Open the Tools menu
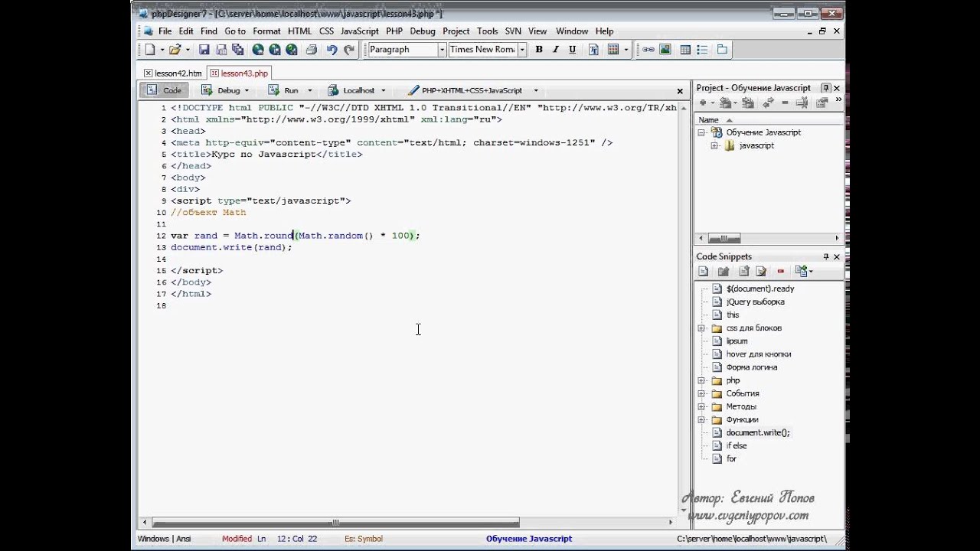Screen dimensions: 980x551 488,31
